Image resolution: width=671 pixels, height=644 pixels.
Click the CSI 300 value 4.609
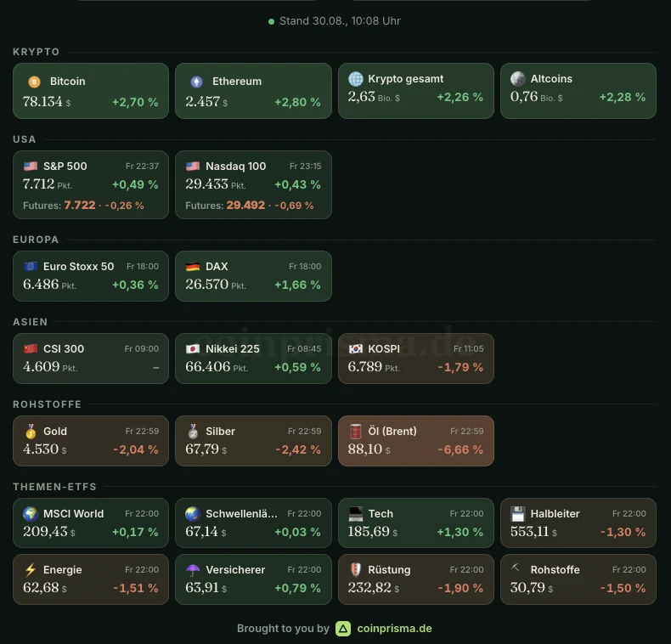tap(41, 367)
